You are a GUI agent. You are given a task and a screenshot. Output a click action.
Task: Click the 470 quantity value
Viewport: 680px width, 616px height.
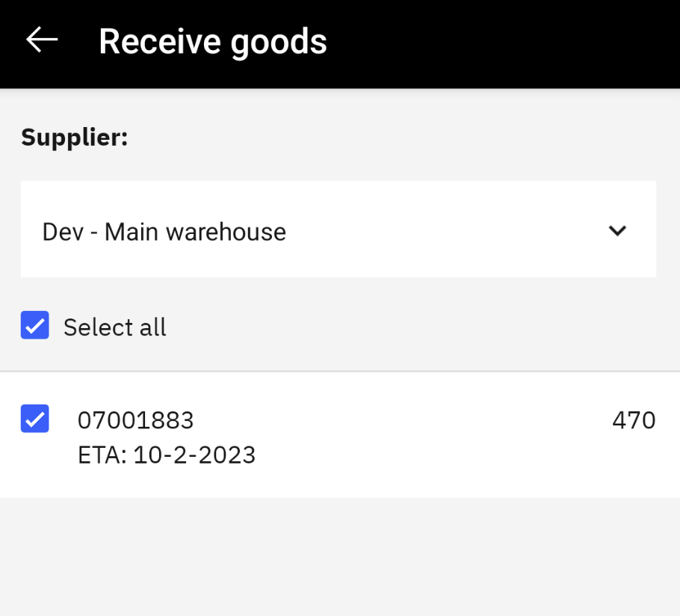click(633, 420)
